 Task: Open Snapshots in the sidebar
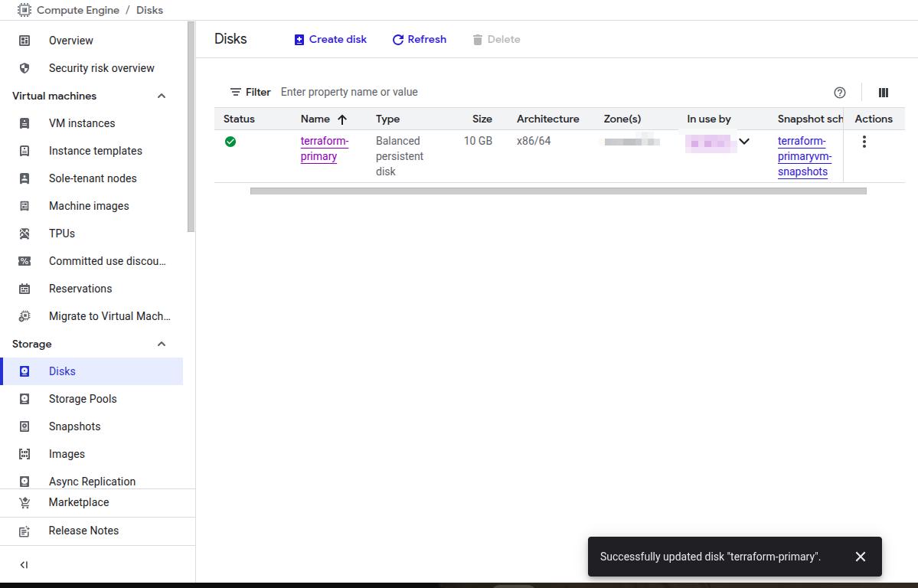pos(74,426)
